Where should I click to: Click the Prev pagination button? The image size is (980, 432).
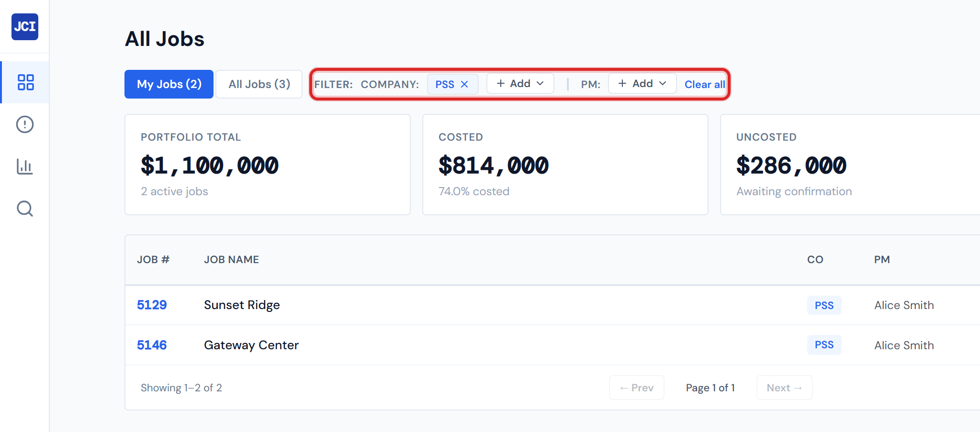(x=636, y=388)
